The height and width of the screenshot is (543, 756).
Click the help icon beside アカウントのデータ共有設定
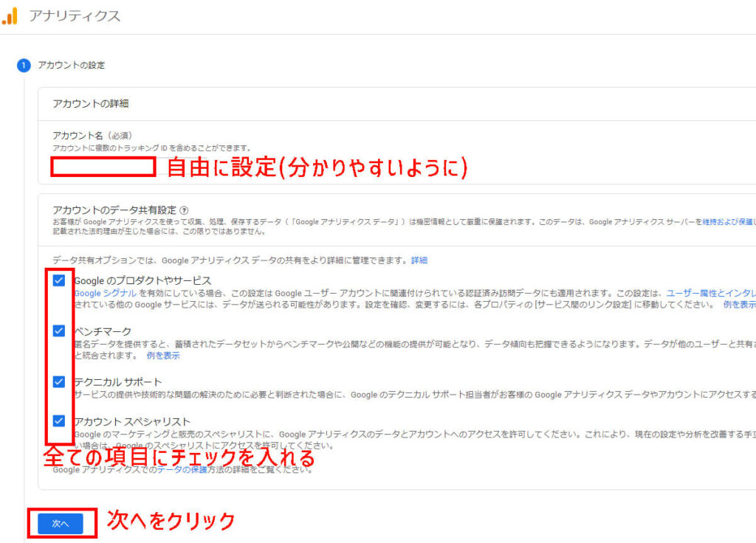184,210
